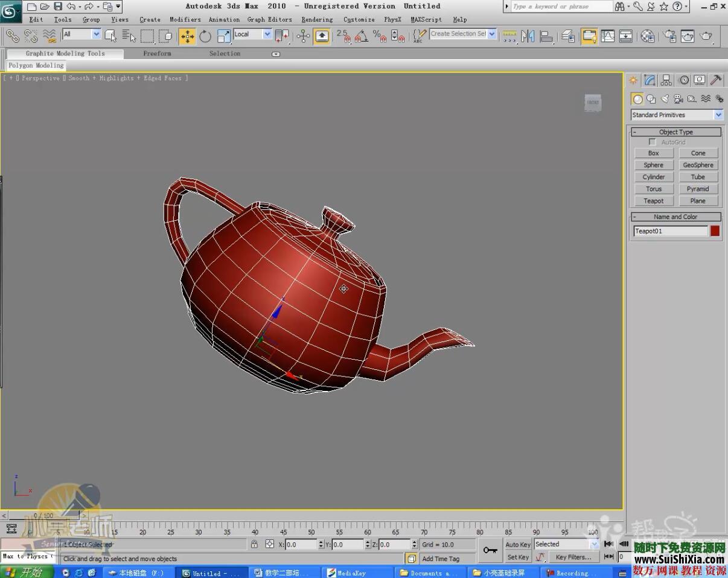Enable the AutoGrid checkbox

pos(652,142)
